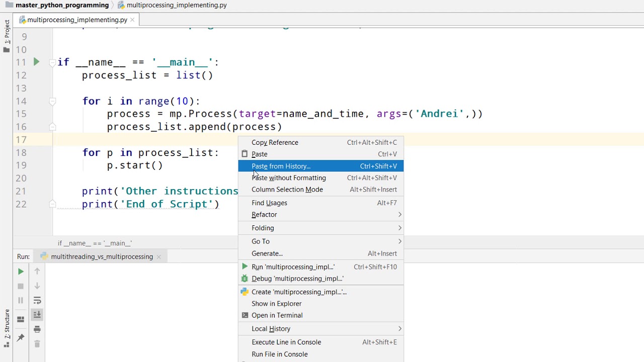This screenshot has width=644, height=362.
Task: Click 'range(10)' on line 14
Action: pos(167,101)
